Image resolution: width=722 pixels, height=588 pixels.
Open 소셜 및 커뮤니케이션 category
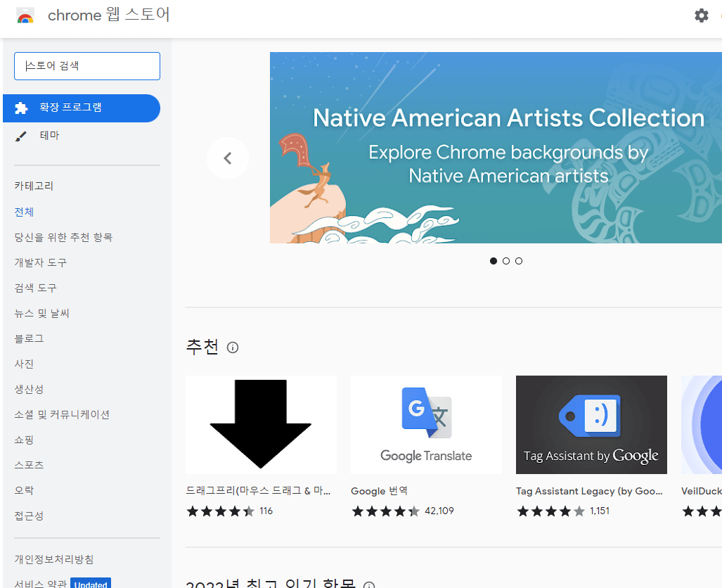(x=62, y=415)
